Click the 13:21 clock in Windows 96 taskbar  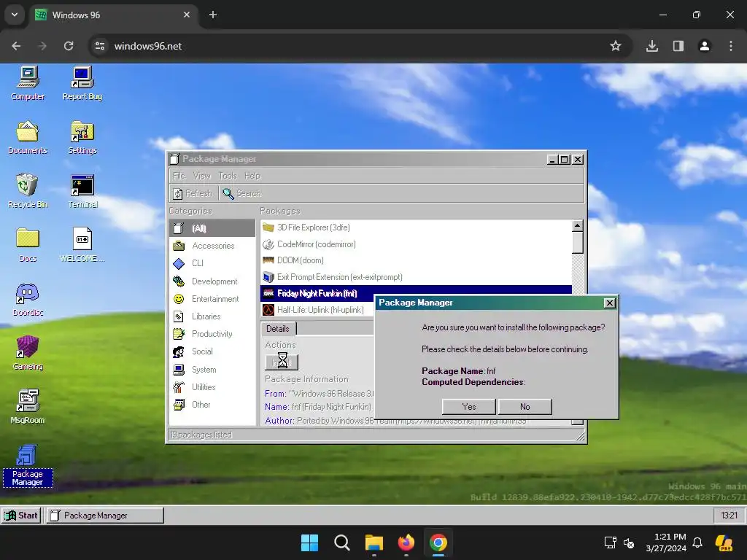[729, 516]
